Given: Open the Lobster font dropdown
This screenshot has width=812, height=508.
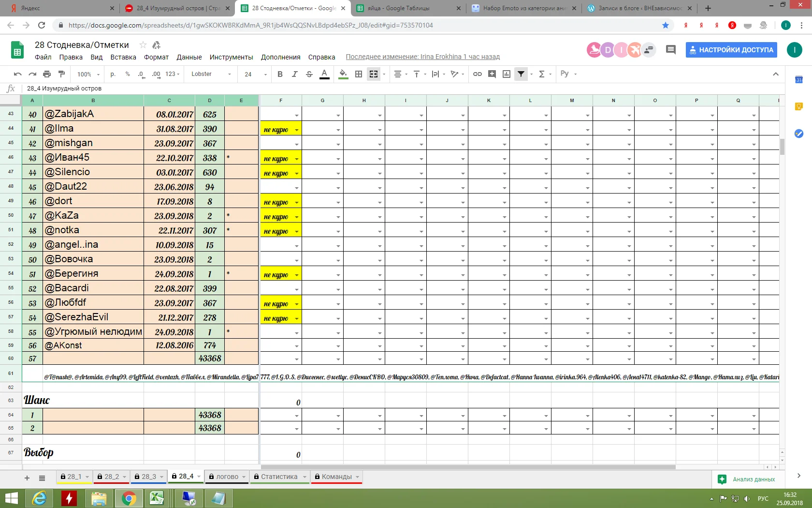Looking at the screenshot, I should pyautogui.click(x=211, y=74).
